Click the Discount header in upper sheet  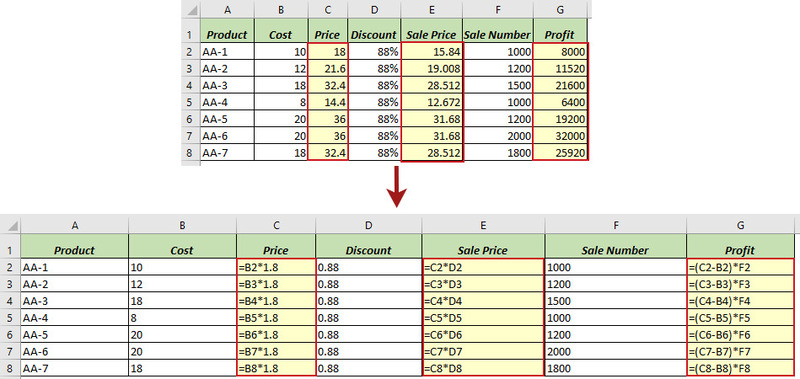tap(374, 35)
